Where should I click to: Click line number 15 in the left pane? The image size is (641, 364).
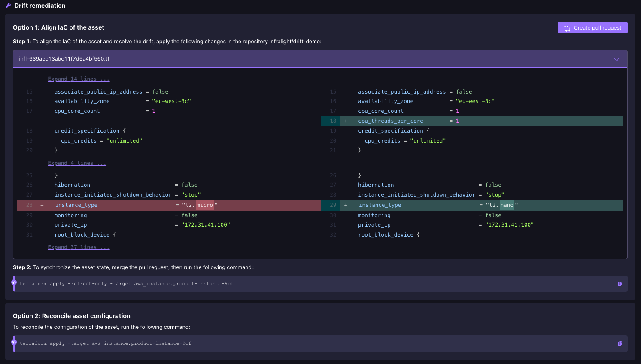[29, 91]
